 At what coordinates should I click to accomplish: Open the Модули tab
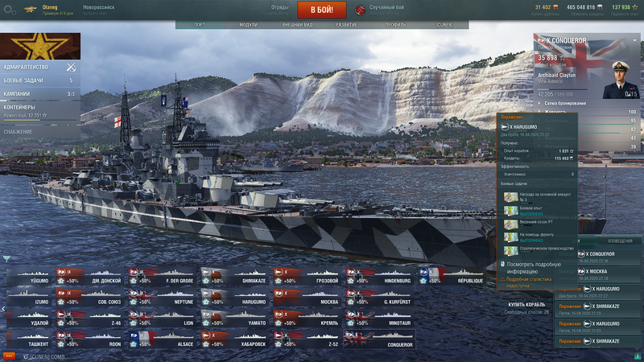point(249,25)
